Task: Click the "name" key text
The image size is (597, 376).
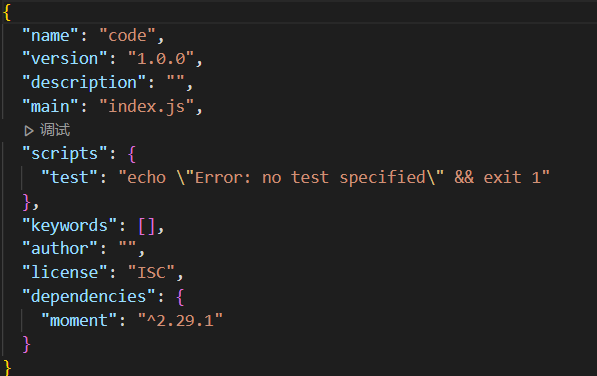Action: pyautogui.click(x=50, y=35)
